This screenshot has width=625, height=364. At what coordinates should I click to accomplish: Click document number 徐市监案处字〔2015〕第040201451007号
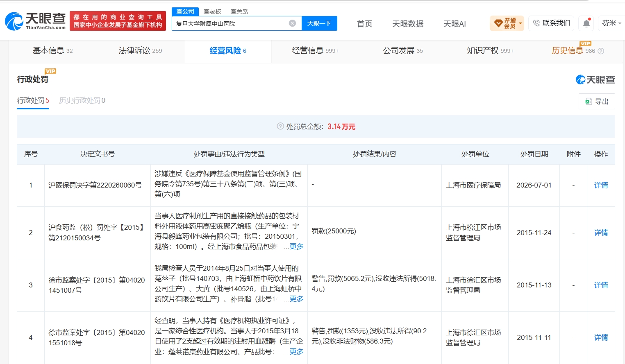(97, 285)
